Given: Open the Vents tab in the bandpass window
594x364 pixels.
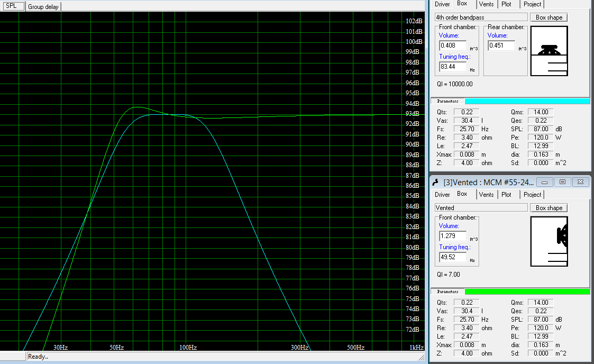Looking at the screenshot, I should coord(486,4).
